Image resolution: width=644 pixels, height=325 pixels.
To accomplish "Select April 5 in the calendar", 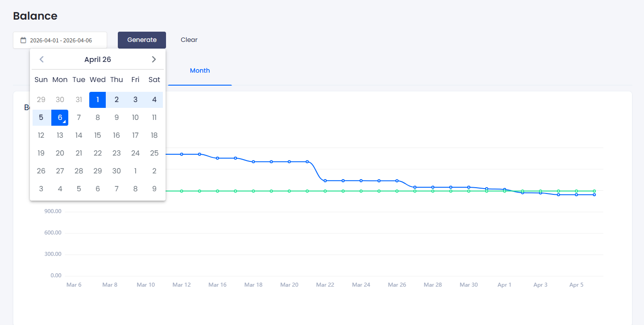I will pos(41,117).
